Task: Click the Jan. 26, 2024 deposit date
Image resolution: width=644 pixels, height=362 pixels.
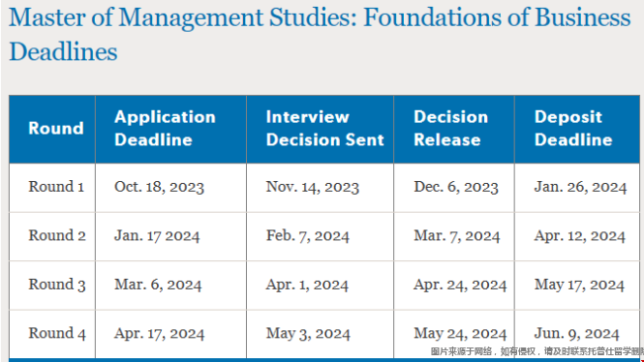Action: click(580, 187)
